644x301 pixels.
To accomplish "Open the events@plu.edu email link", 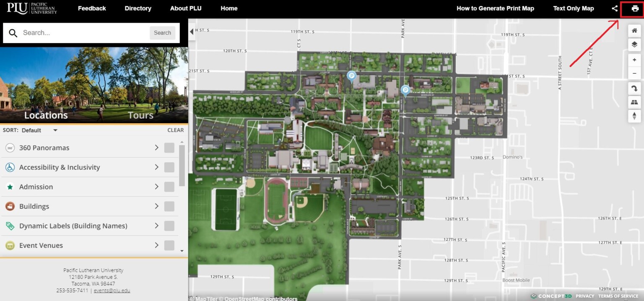I will coord(112,290).
